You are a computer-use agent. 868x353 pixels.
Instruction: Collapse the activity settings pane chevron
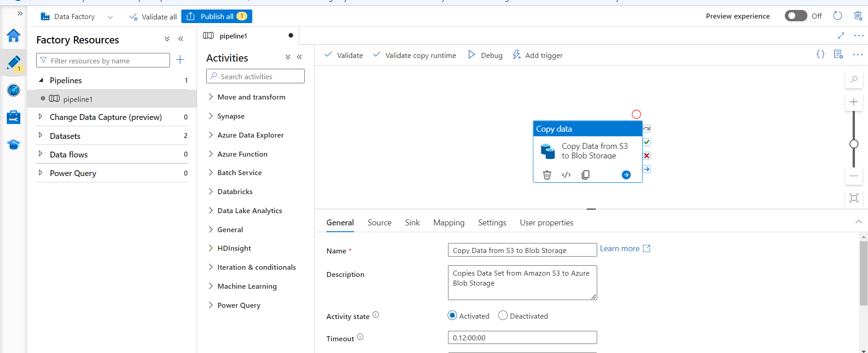coord(859,222)
